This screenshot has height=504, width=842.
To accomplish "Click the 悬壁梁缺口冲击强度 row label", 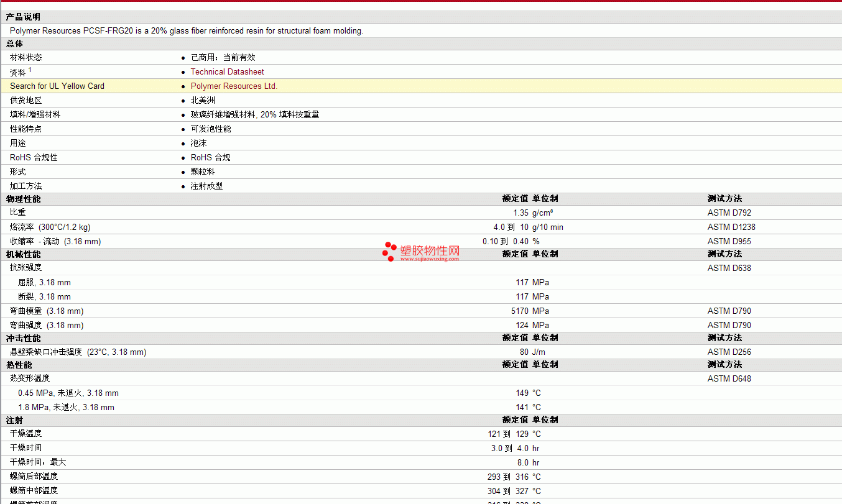I will 78,352.
